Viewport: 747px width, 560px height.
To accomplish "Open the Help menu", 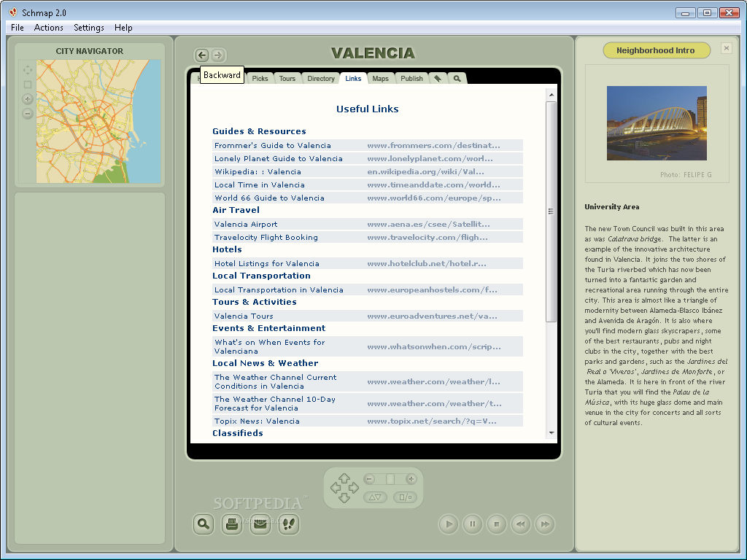I will [123, 28].
